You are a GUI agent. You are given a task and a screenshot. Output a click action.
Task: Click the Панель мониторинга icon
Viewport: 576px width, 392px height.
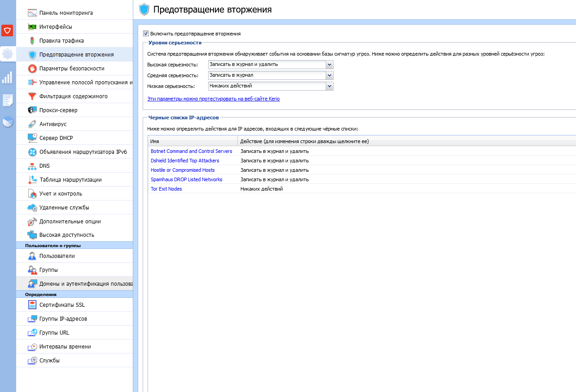click(x=32, y=13)
